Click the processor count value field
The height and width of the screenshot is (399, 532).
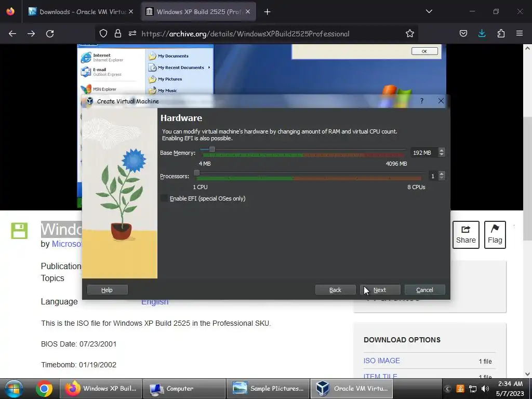coord(433,176)
